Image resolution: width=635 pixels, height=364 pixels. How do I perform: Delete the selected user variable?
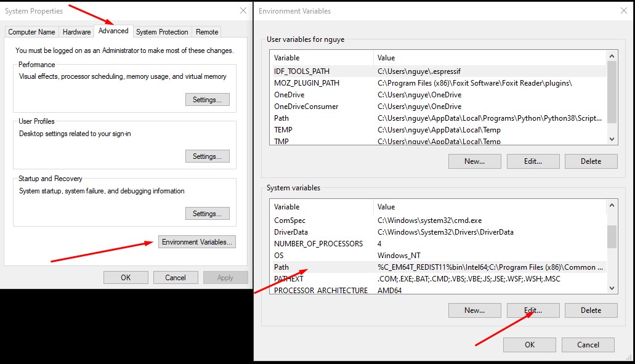coord(591,161)
